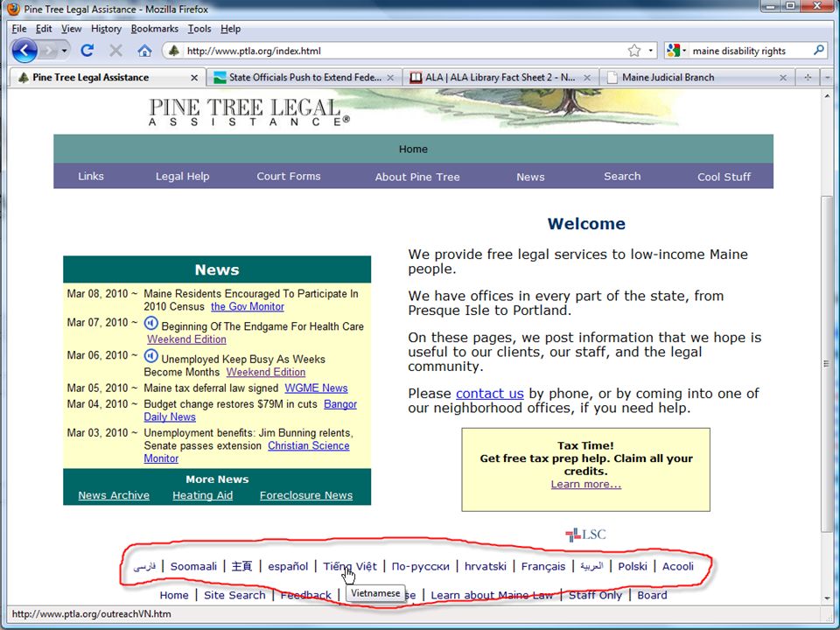Viewport: 840px width, 630px height.
Task: Click the maine disability rights search box
Action: tap(747, 51)
